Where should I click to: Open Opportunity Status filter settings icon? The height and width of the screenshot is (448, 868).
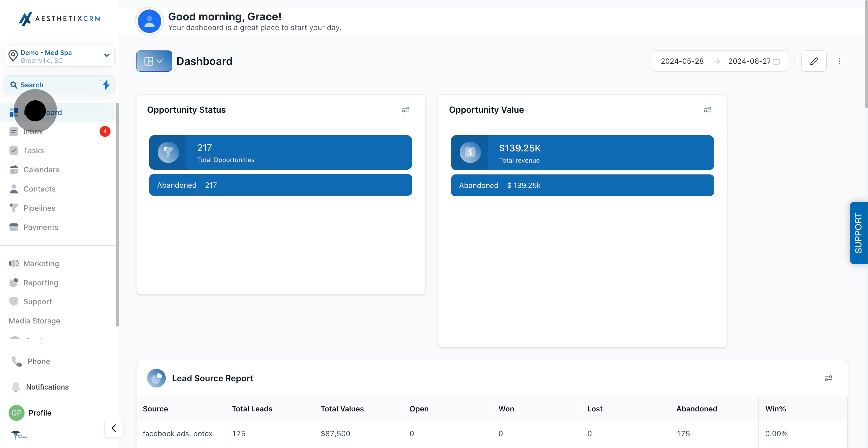click(x=406, y=110)
